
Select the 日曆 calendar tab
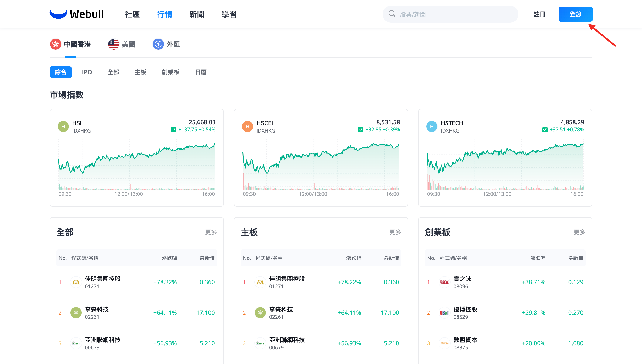pos(201,72)
